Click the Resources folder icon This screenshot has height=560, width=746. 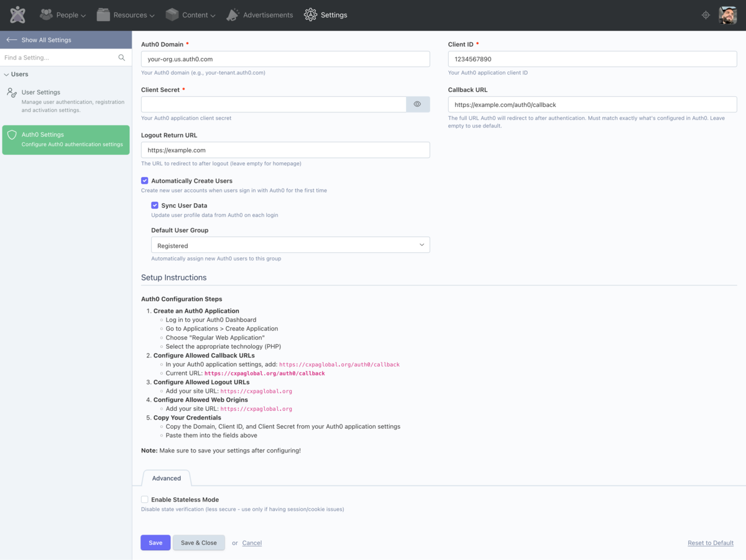103,15
